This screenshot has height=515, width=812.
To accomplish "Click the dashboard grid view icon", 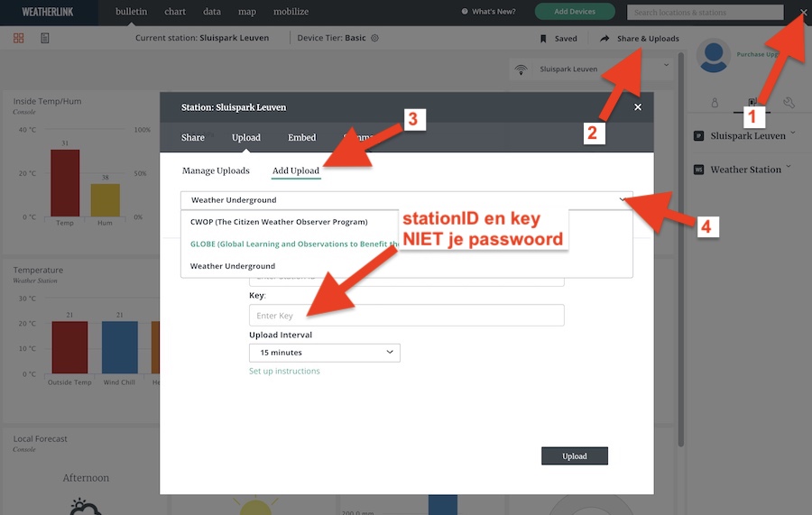I will [19, 39].
